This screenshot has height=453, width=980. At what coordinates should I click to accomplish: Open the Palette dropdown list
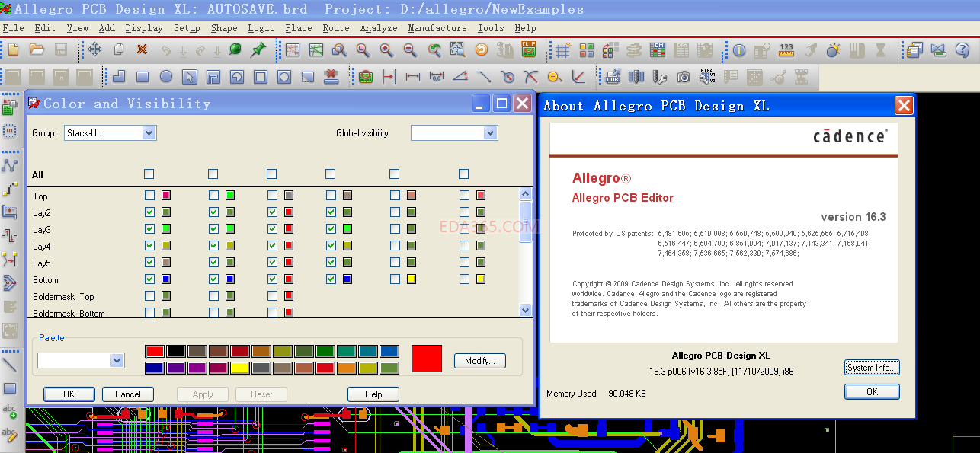(117, 361)
